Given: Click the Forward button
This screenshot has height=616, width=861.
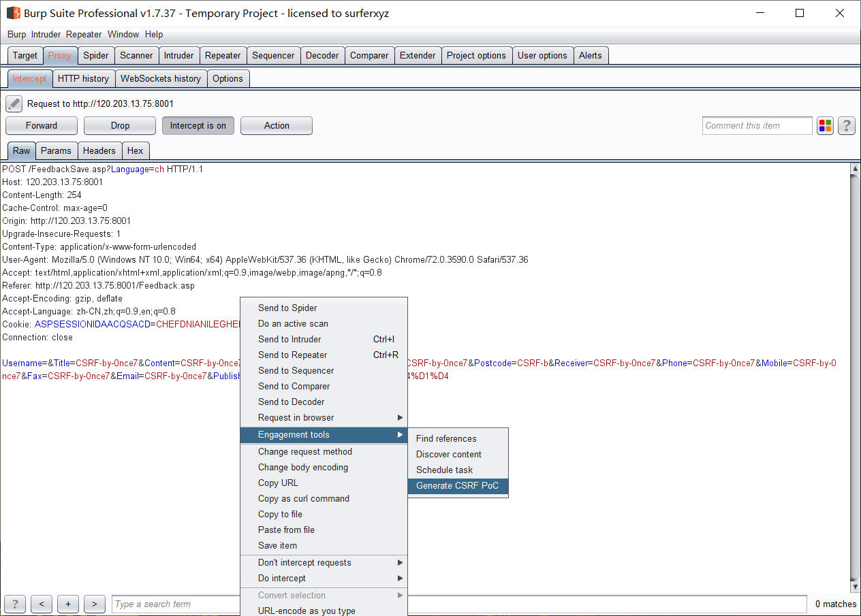Looking at the screenshot, I should (x=42, y=125).
